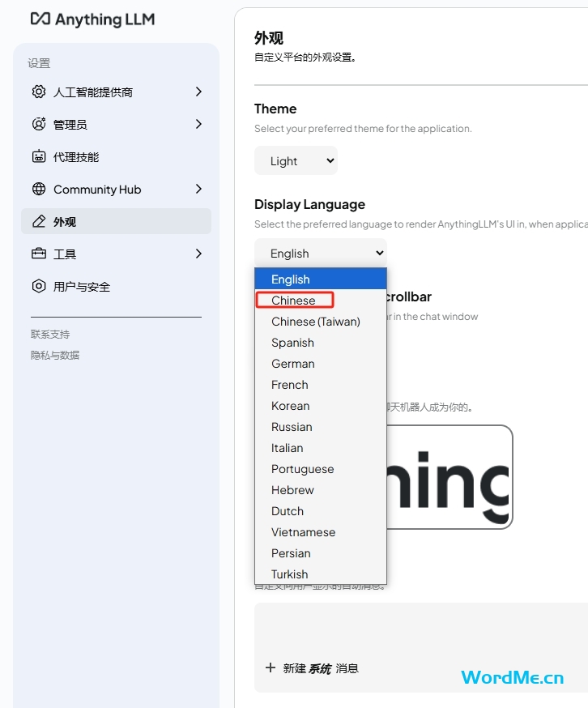Click the Anything LLM logo
Image resolution: width=588 pixels, height=708 pixels.
(x=92, y=19)
